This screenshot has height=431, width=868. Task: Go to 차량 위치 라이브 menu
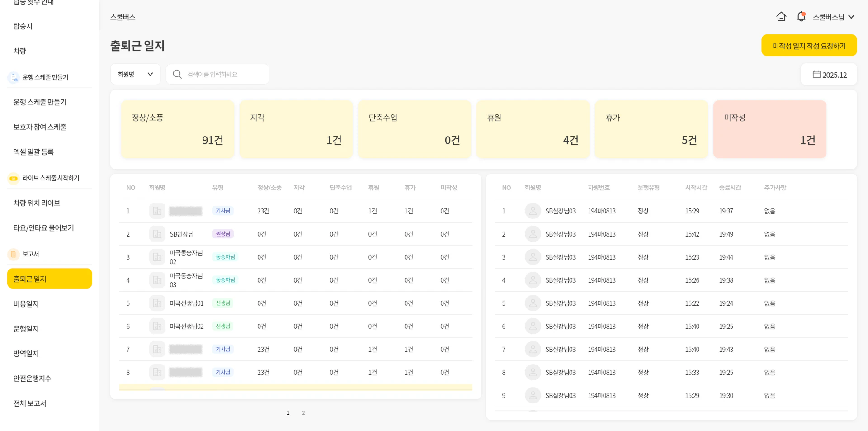(x=37, y=203)
